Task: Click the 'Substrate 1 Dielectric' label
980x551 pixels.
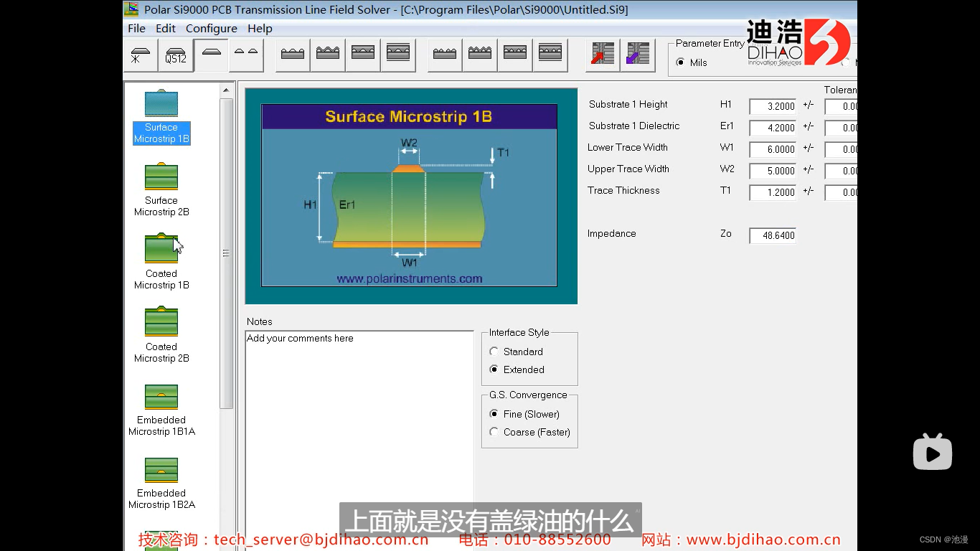Action: tap(634, 126)
